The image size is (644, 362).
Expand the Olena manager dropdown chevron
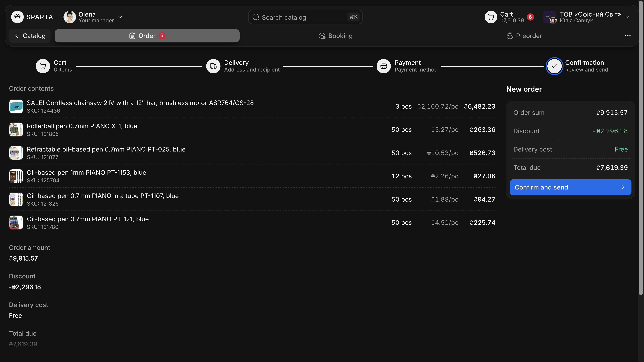[x=120, y=17]
